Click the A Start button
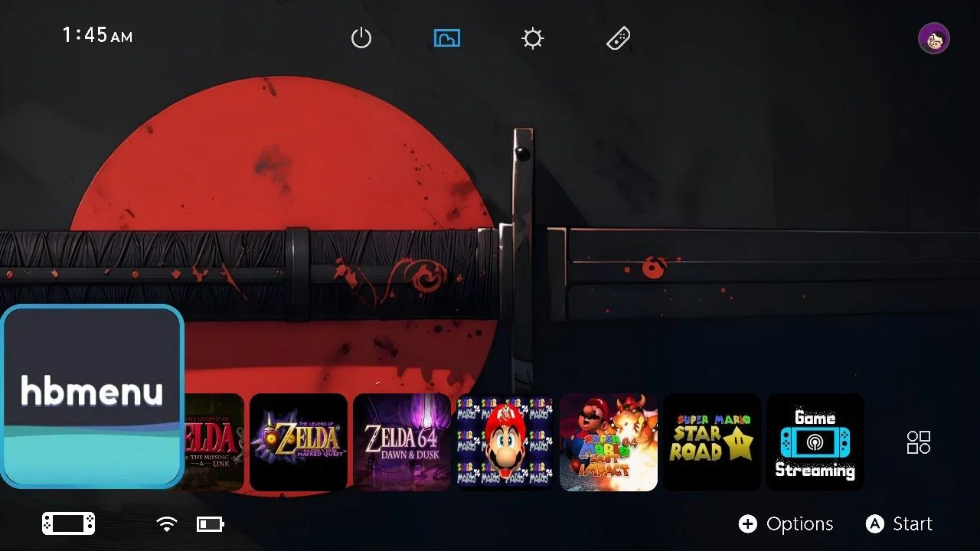Screen dimensions: 980x551 pos(899,523)
